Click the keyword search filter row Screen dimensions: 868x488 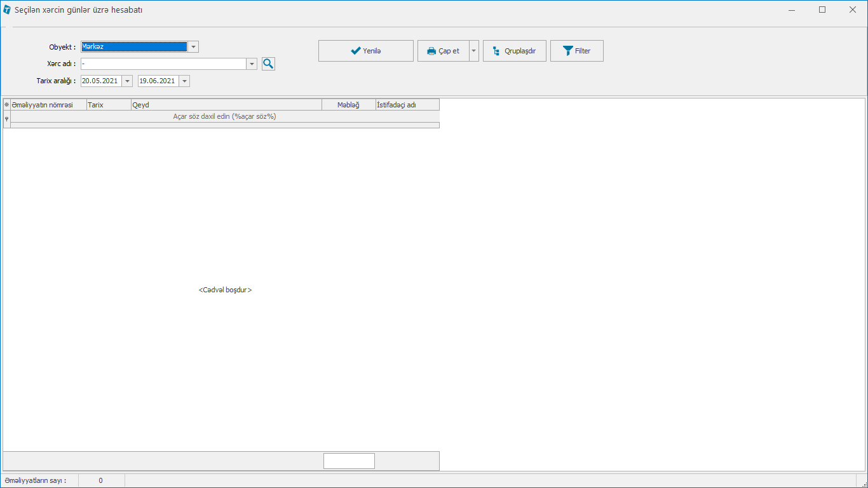(x=224, y=117)
